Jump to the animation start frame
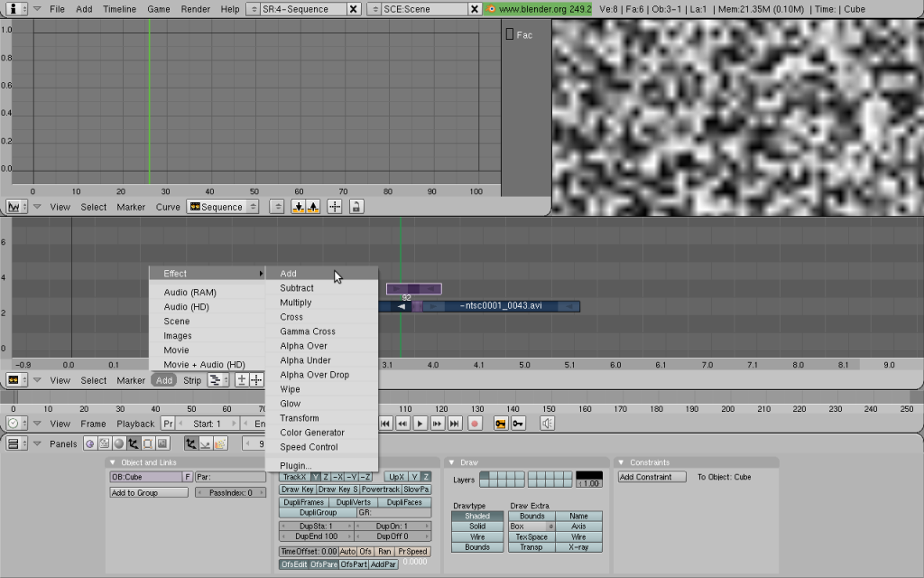 pyautogui.click(x=385, y=424)
